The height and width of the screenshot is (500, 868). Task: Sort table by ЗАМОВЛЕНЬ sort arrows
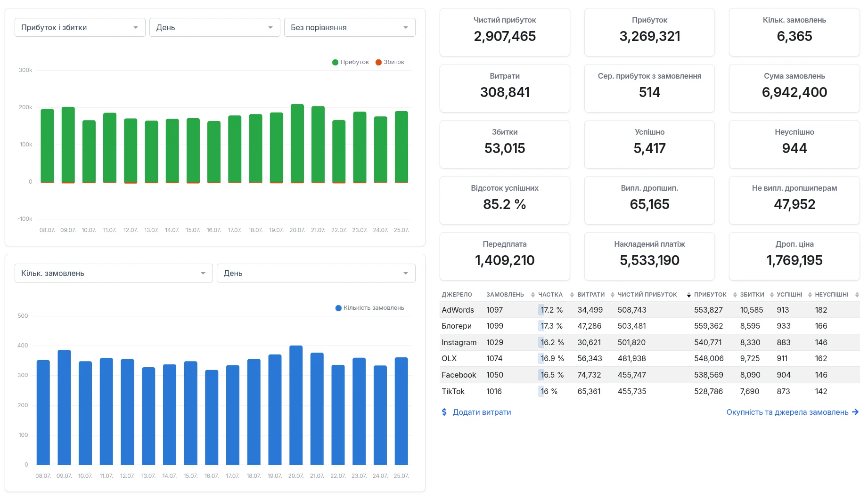coord(532,295)
